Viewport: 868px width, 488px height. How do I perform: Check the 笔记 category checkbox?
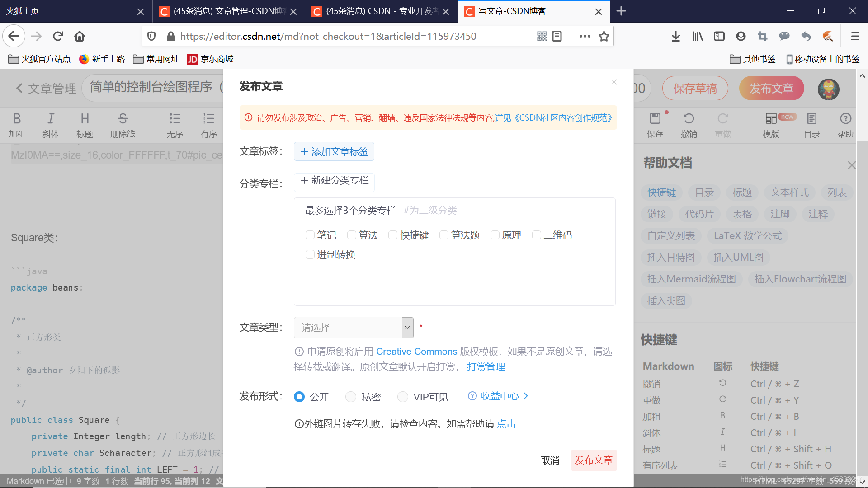coord(310,235)
